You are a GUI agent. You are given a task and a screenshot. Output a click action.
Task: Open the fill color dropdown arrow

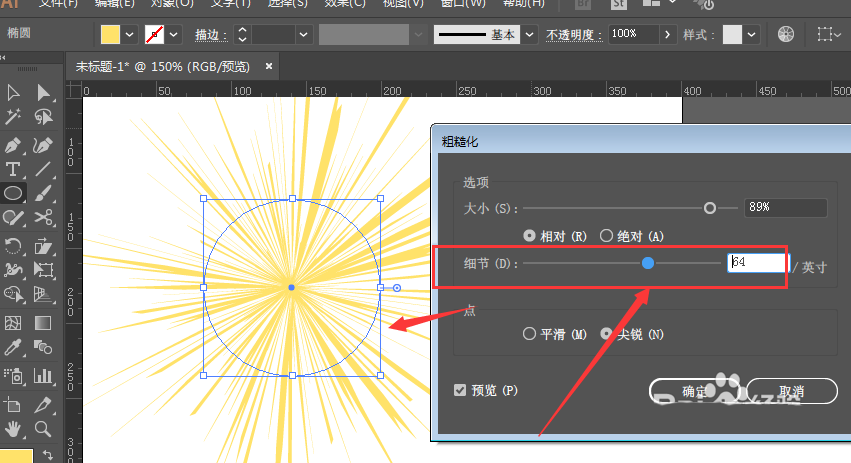129,35
